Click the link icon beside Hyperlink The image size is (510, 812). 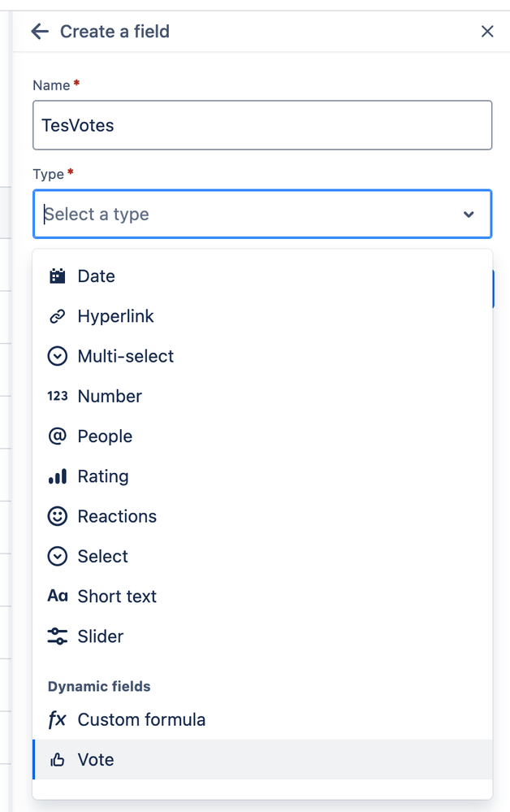tap(57, 316)
